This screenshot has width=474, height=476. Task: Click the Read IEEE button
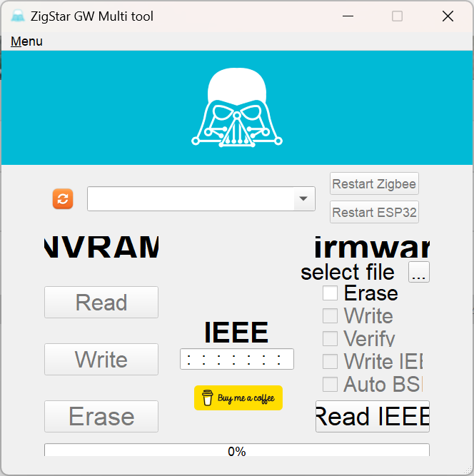[373, 416]
